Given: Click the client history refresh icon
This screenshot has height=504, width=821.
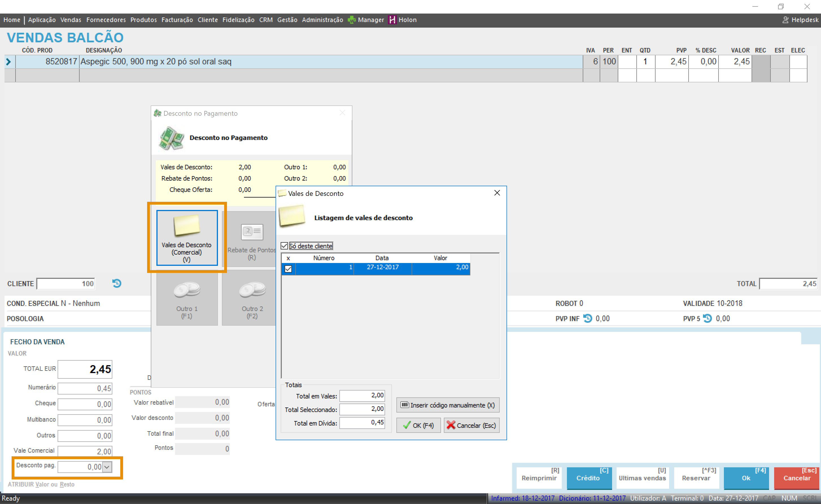Looking at the screenshot, I should pos(117,283).
